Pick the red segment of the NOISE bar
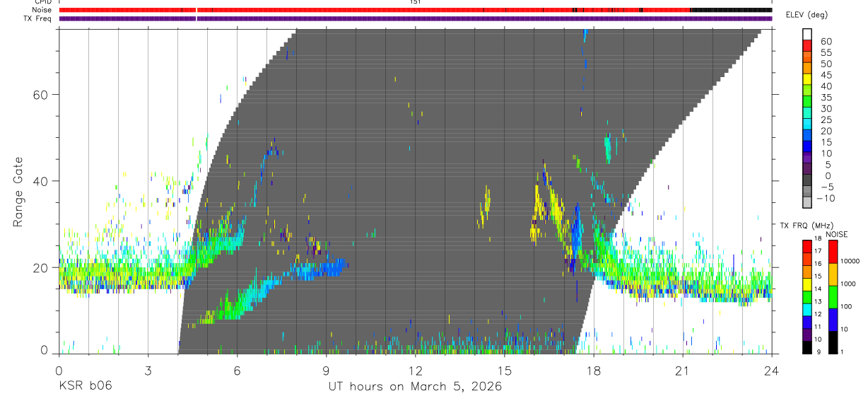 (x=833, y=252)
